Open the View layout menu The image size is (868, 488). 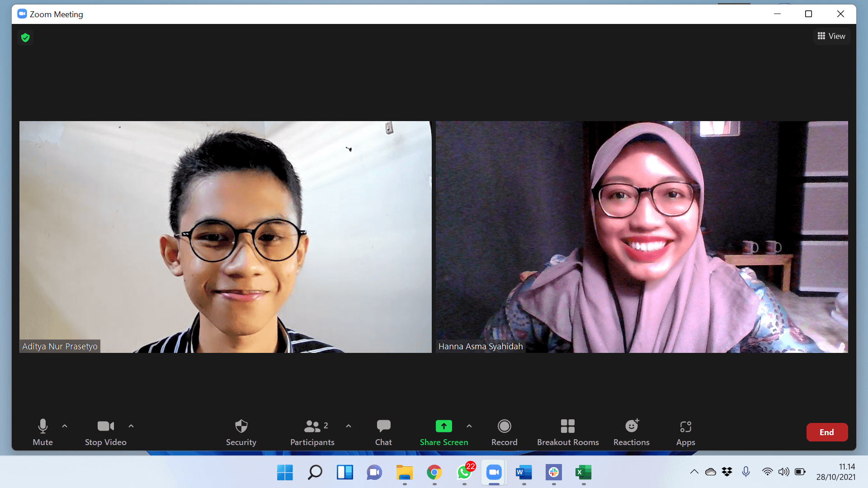tap(831, 36)
